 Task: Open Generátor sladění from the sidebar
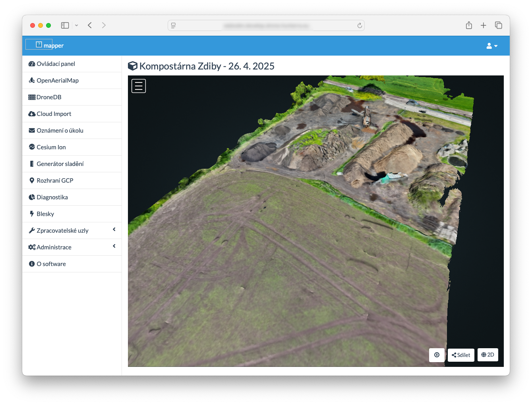(60, 164)
